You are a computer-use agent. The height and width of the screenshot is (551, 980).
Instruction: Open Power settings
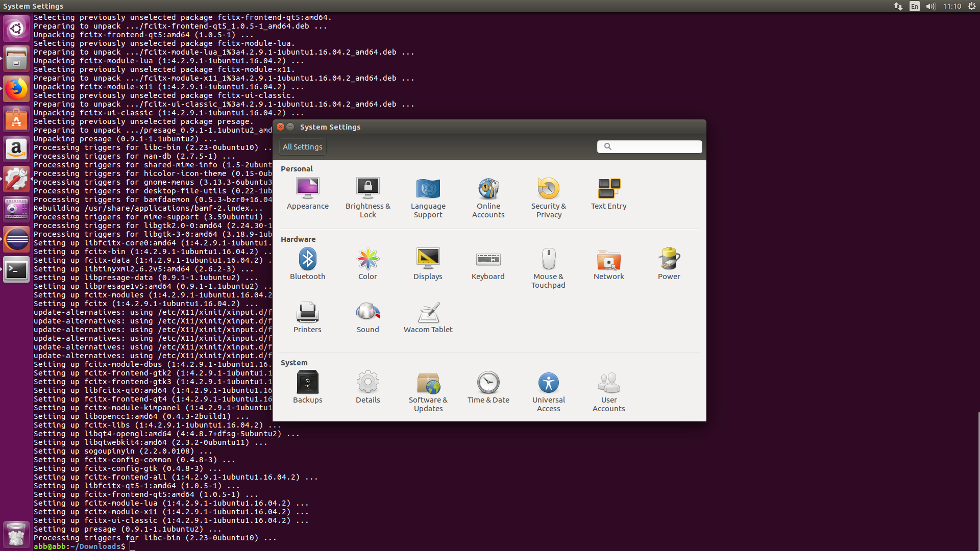coord(669,264)
